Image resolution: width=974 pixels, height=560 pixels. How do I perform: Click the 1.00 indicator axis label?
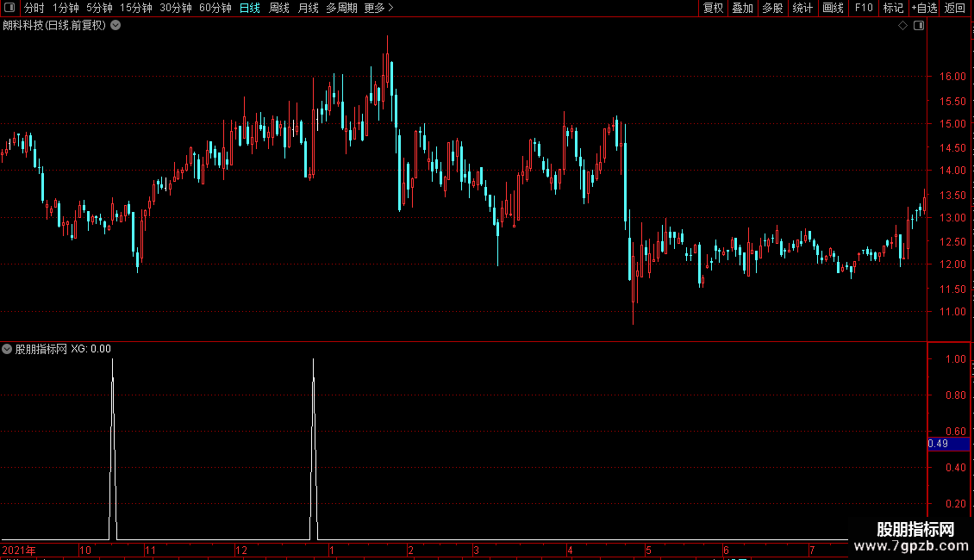[x=955, y=359]
